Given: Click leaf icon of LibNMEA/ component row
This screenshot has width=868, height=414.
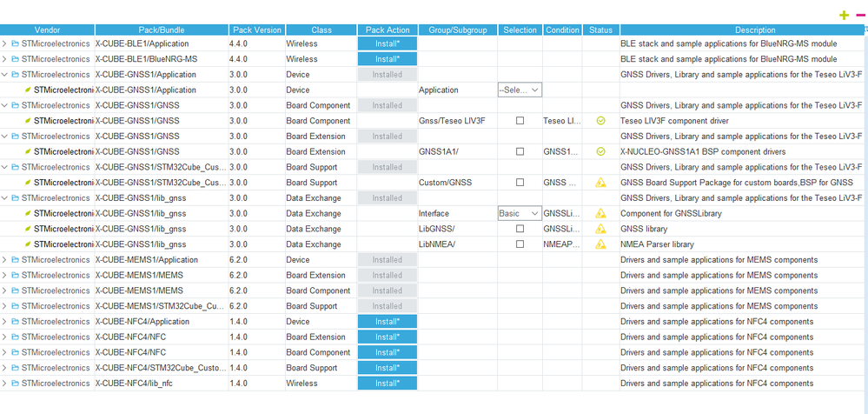Looking at the screenshot, I should pyautogui.click(x=28, y=244).
